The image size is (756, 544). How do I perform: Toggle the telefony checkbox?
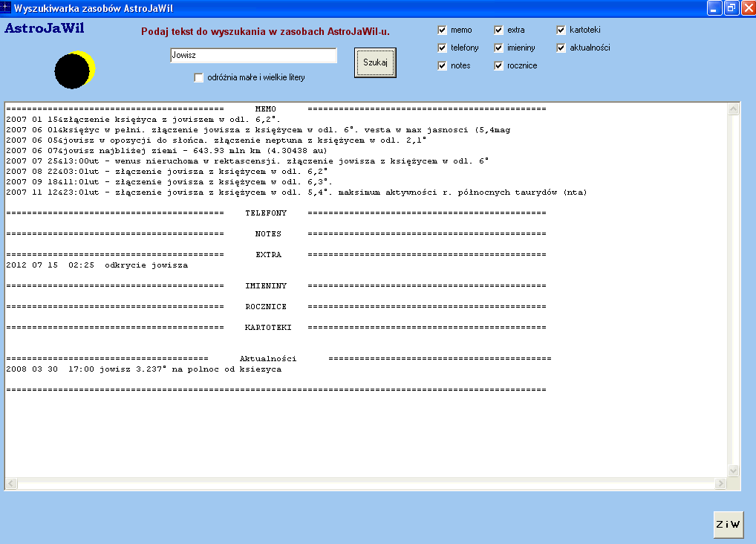tap(442, 48)
